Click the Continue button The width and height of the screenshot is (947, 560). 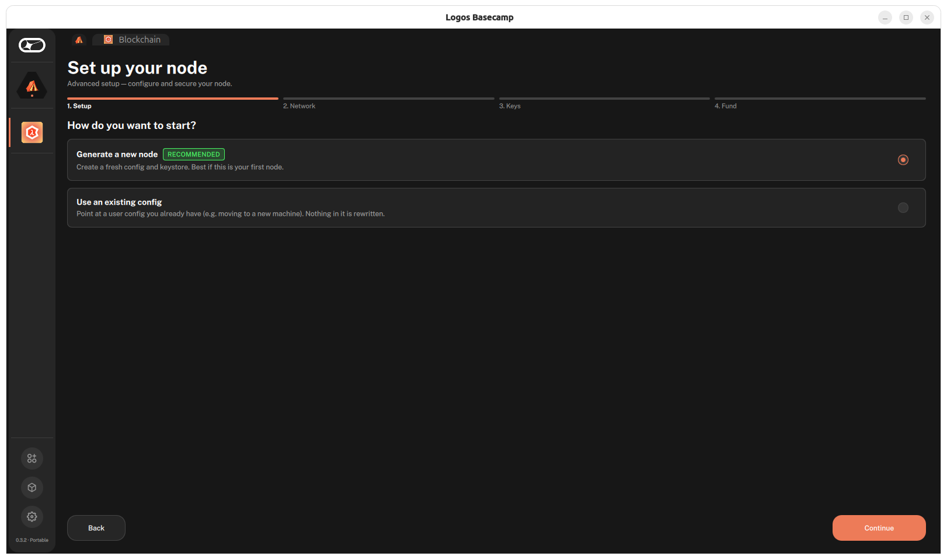(x=879, y=528)
